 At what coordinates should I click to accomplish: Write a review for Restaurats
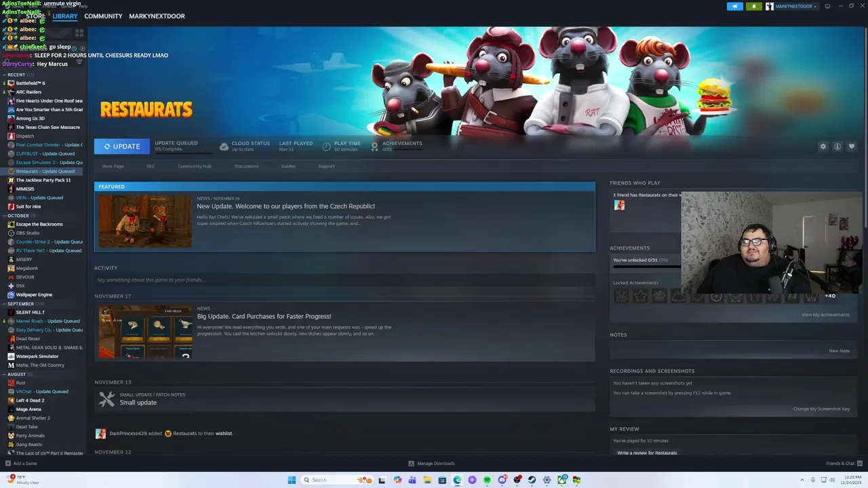[x=647, y=453]
